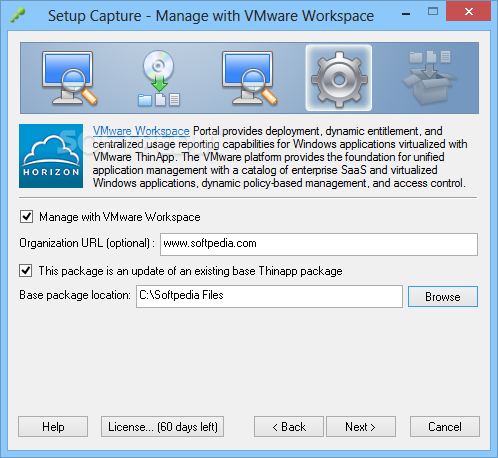Select the highlighted gear configuration step icon
This screenshot has width=498, height=458.
click(x=339, y=78)
